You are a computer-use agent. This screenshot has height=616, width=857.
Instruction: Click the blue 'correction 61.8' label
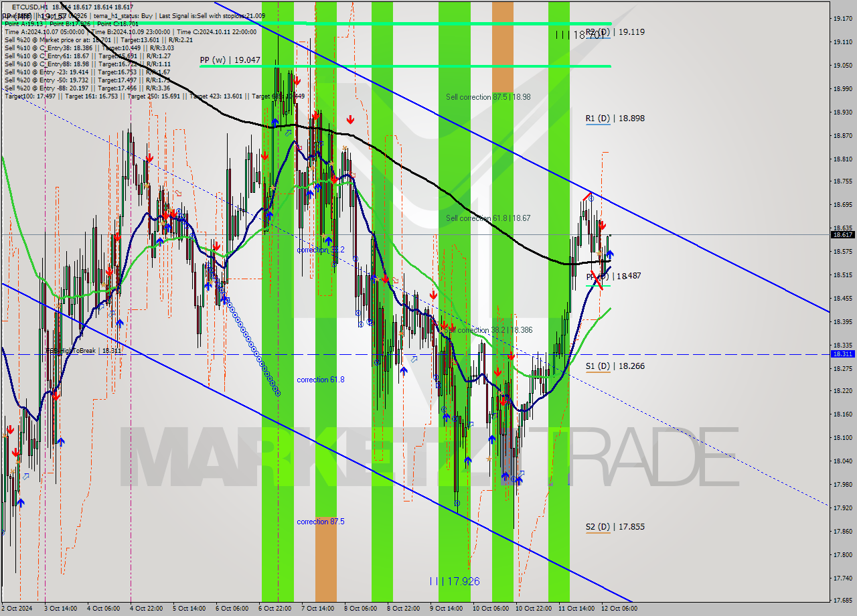(321, 380)
